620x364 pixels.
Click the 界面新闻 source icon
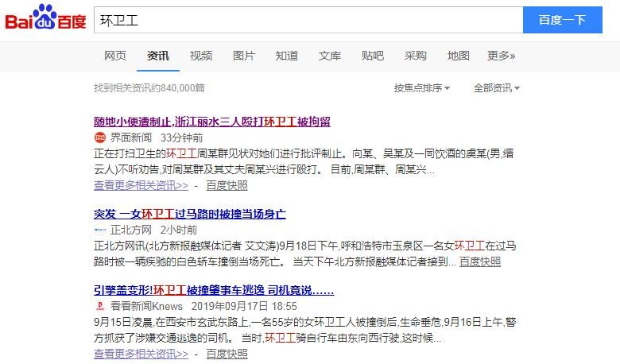100,137
